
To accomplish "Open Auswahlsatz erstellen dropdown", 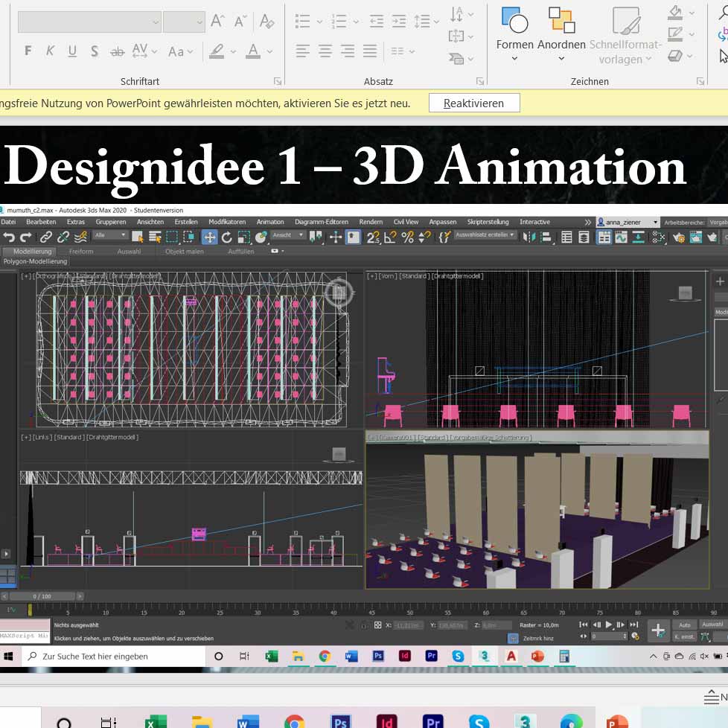I will point(485,235).
